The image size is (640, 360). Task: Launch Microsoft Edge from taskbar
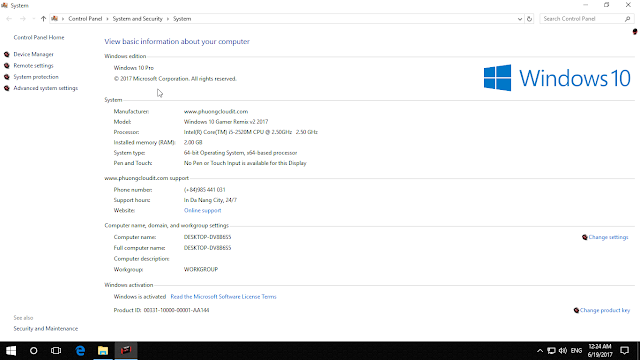click(80, 351)
